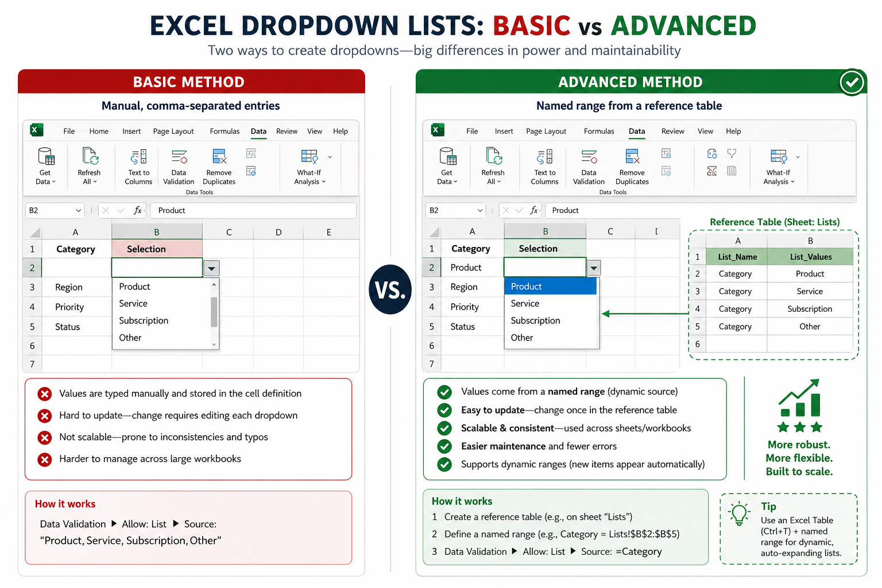Viewport: 882px width, 588px height.
Task: Click the gray list icon below the funnel
Action: pos(732,171)
